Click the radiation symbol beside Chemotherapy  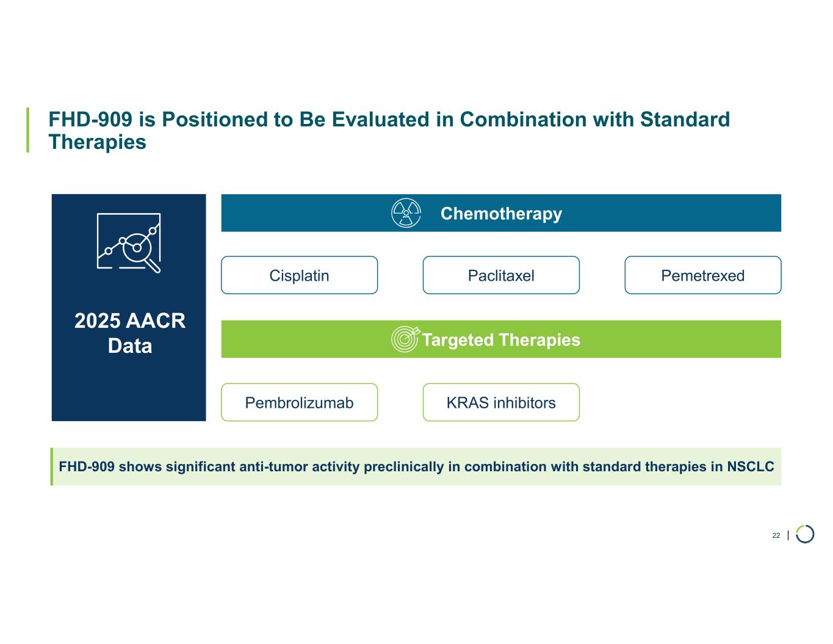coord(406,213)
